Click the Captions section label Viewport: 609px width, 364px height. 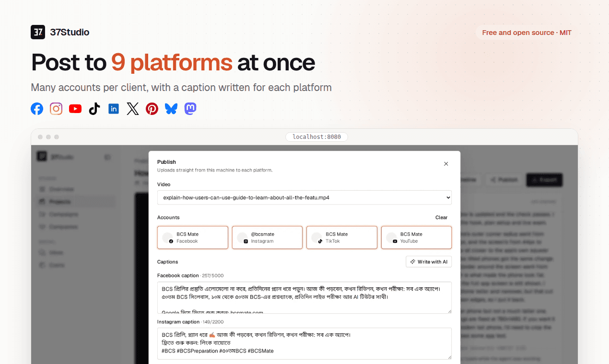tap(168, 262)
